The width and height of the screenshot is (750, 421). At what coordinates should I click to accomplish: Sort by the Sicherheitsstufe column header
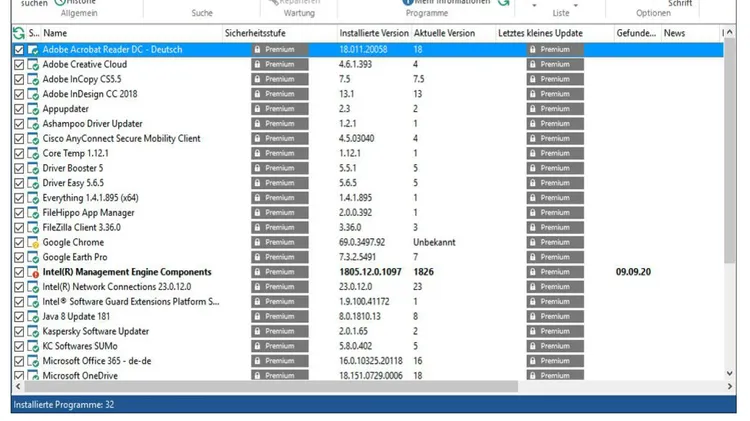click(280, 33)
